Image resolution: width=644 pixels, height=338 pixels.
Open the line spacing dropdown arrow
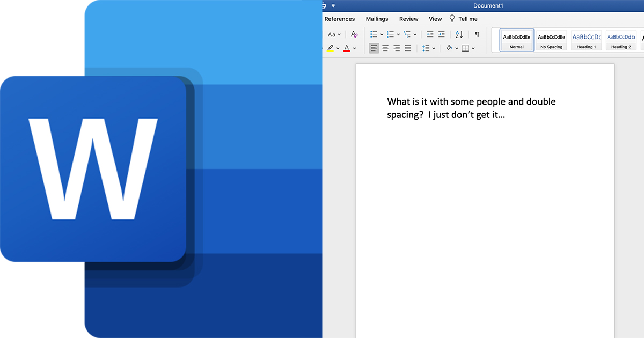(434, 49)
